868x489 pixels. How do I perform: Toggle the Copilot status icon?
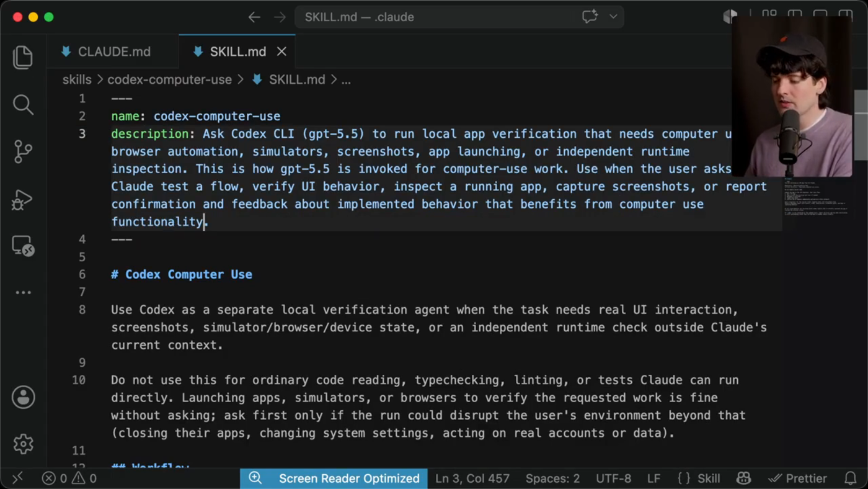(743, 478)
